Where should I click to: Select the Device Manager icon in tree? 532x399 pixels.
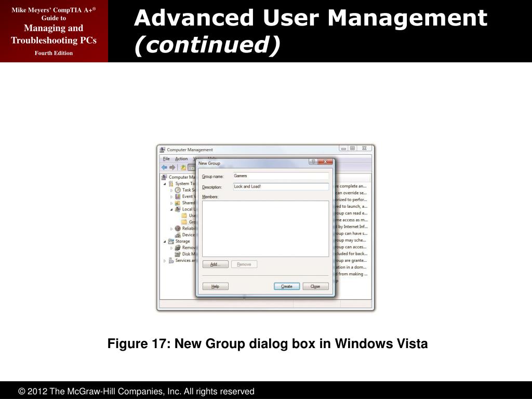(x=178, y=235)
